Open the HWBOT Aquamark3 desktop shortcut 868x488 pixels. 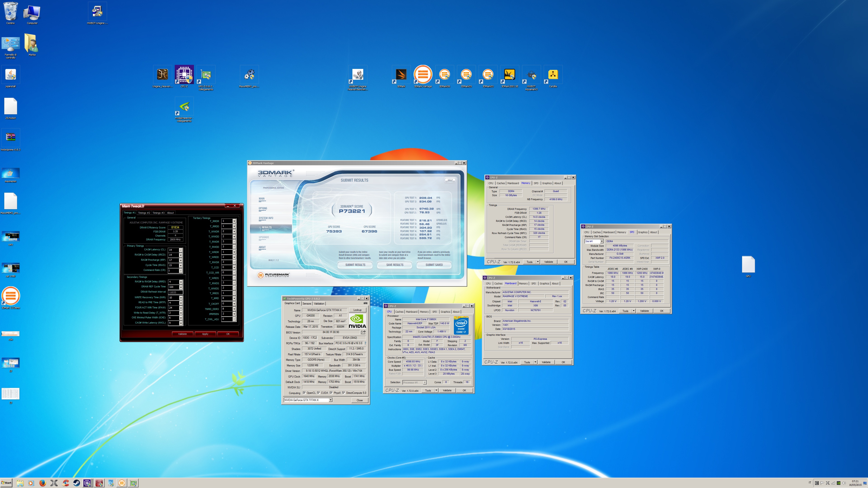531,78
